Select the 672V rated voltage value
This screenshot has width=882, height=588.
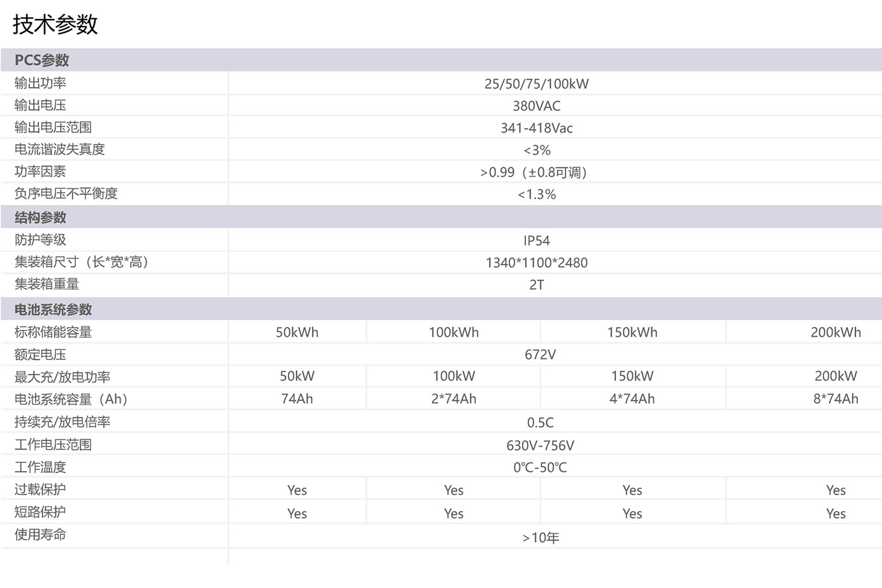tap(540, 355)
